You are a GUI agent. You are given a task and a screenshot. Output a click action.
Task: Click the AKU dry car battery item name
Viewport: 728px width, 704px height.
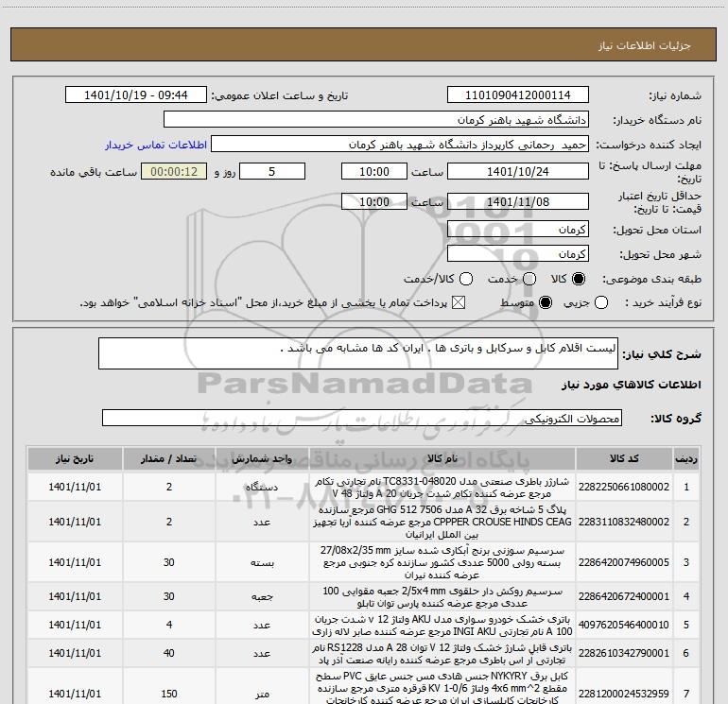[442, 626]
